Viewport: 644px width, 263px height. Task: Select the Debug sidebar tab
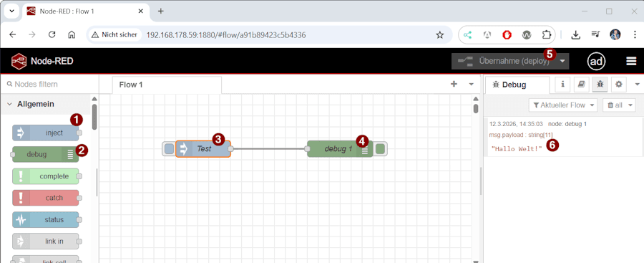517,85
